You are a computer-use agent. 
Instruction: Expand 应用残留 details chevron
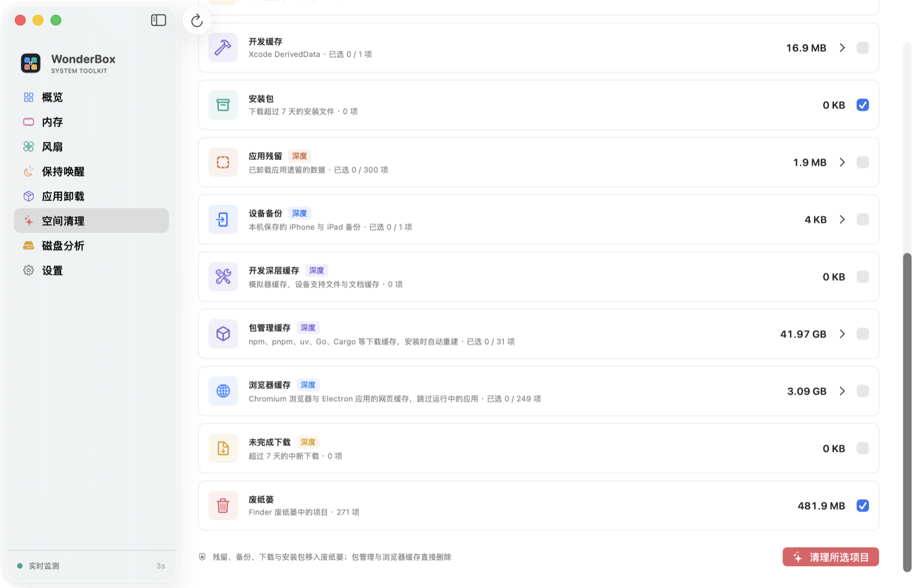(842, 162)
